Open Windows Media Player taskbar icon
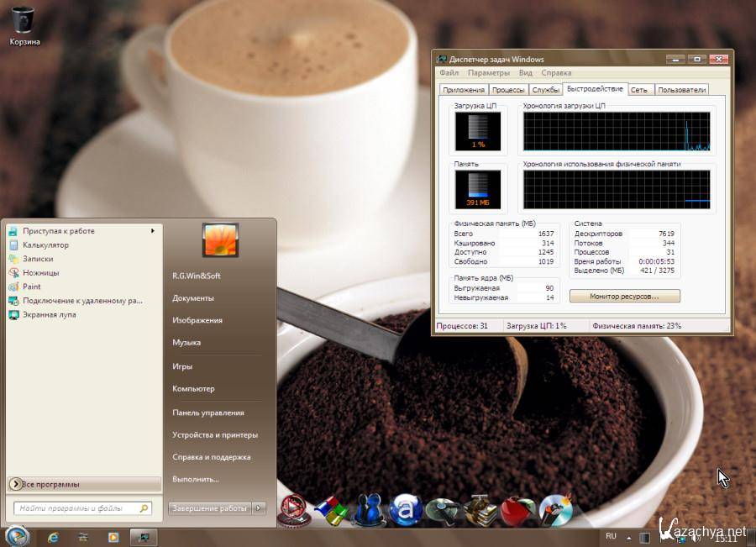756x547 pixels. 113,536
